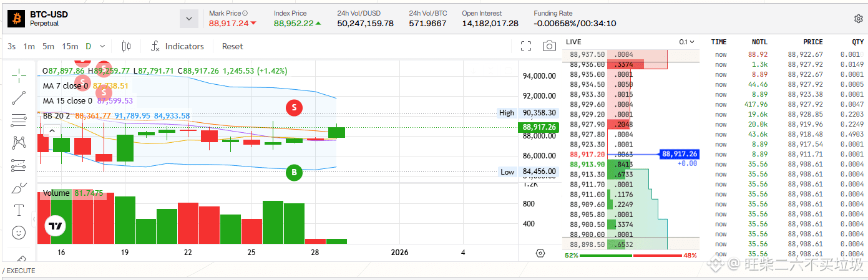Open the emoji icons tool
This screenshot has height=280, width=868.
[x=19, y=232]
